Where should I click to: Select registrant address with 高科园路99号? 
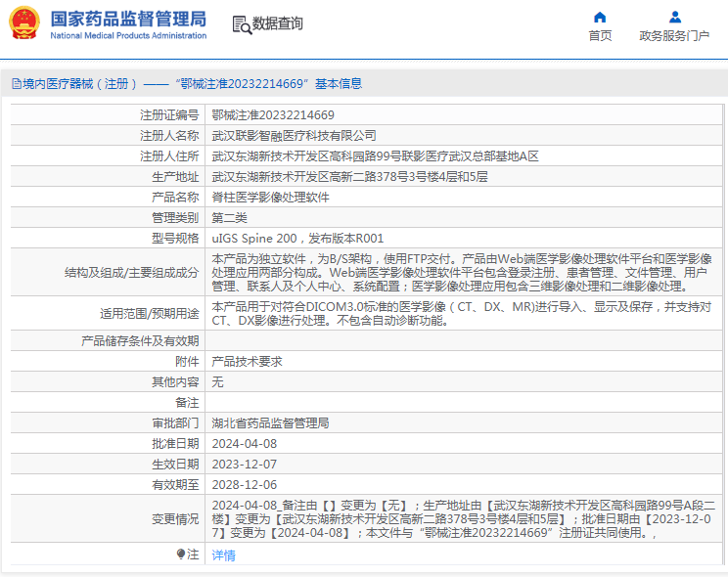pyautogui.click(x=375, y=155)
